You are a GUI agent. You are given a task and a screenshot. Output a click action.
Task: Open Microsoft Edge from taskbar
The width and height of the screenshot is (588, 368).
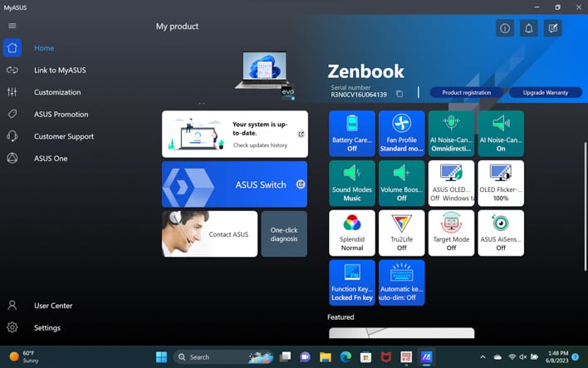tap(345, 357)
